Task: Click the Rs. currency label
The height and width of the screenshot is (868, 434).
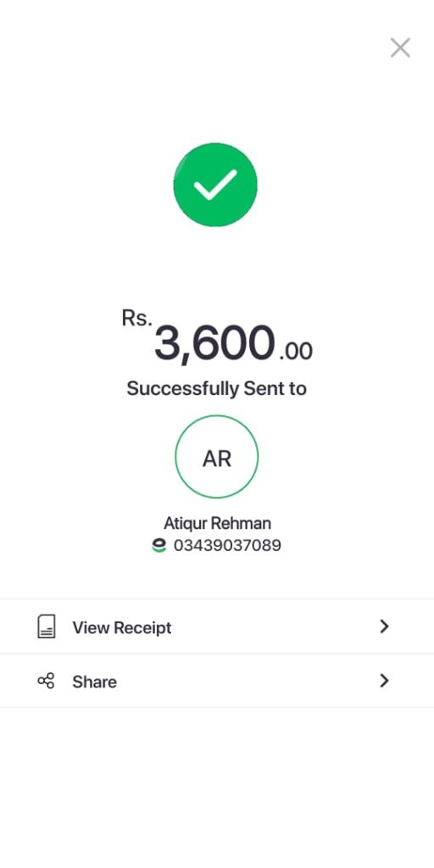Action: tap(136, 319)
